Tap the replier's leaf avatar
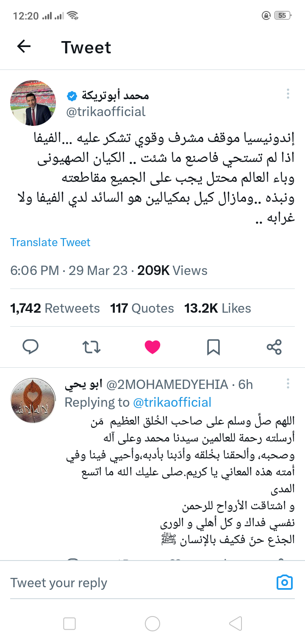305x644 pixels. (33, 401)
